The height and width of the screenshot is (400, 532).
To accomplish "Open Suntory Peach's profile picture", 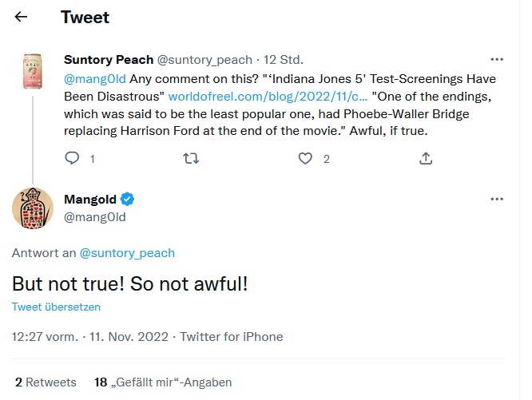I will [x=33, y=74].
